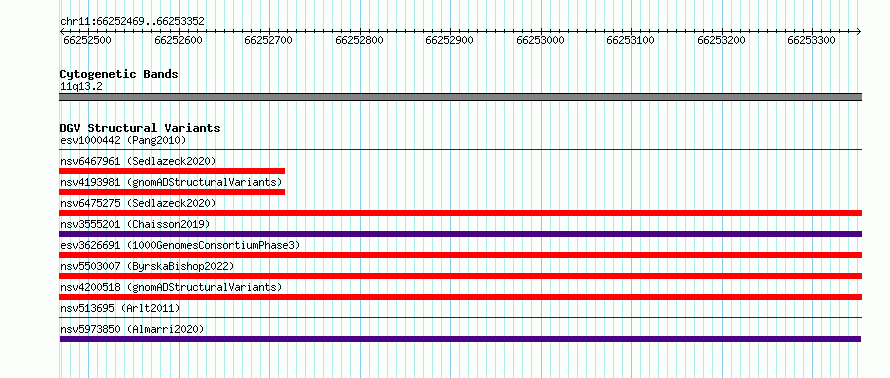Screen dimensions: 890x378
Task: Click the thin line feature for esv1000442
Action: coord(460,150)
